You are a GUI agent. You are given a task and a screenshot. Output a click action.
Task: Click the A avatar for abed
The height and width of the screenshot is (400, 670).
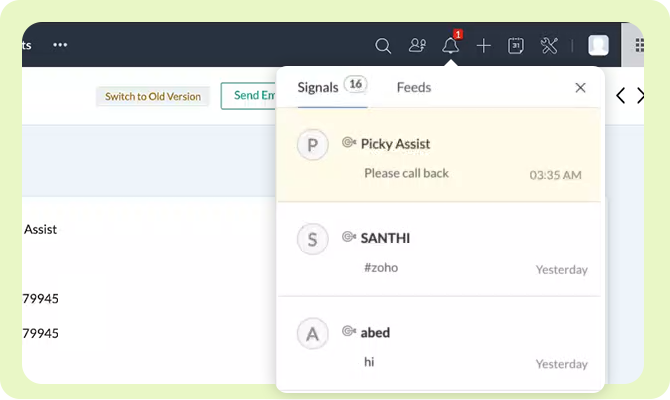[x=313, y=333]
